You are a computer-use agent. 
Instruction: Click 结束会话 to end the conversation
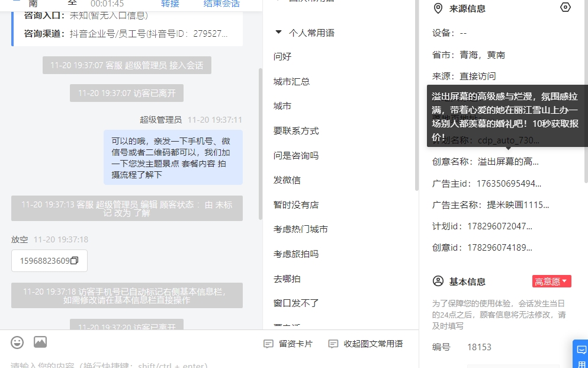[221, 4]
